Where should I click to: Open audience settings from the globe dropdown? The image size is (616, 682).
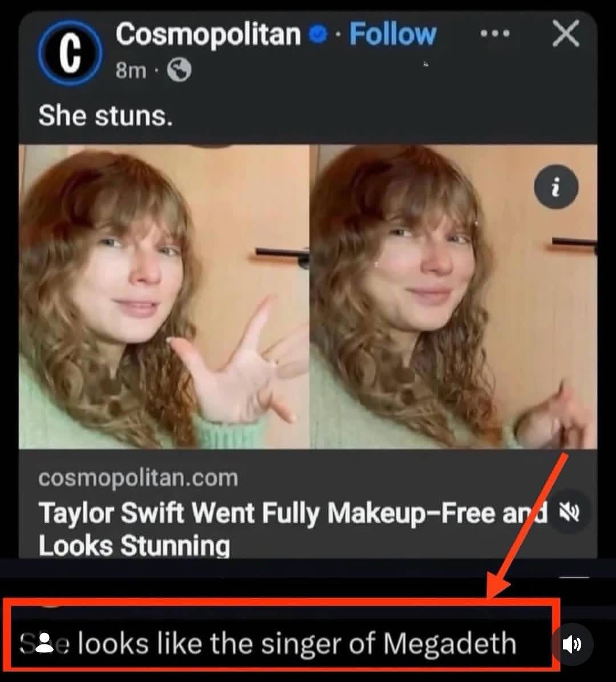[177, 70]
